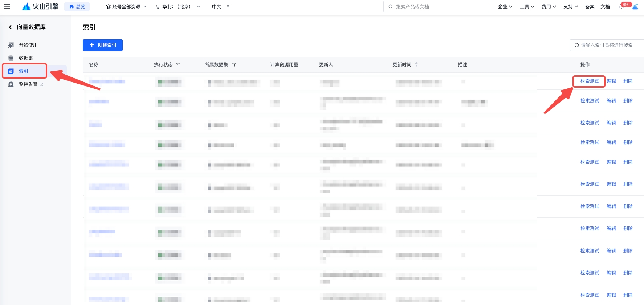Viewport: 644px width, 305px height.
Task: Focus the 请输入索引名称进行搜索 field
Action: pyautogui.click(x=607, y=45)
